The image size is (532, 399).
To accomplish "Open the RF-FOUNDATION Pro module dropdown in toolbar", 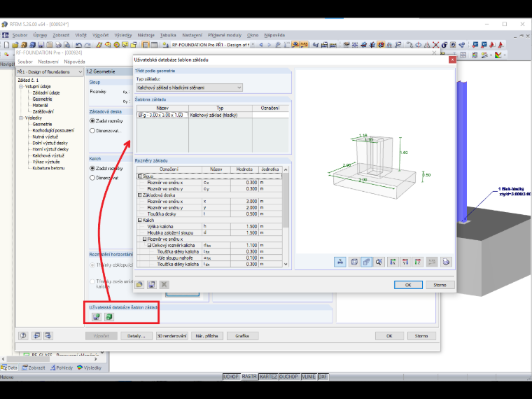I will [253, 45].
